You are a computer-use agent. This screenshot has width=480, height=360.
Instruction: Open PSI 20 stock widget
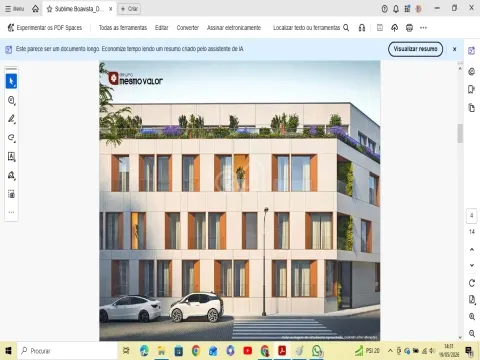click(x=367, y=351)
